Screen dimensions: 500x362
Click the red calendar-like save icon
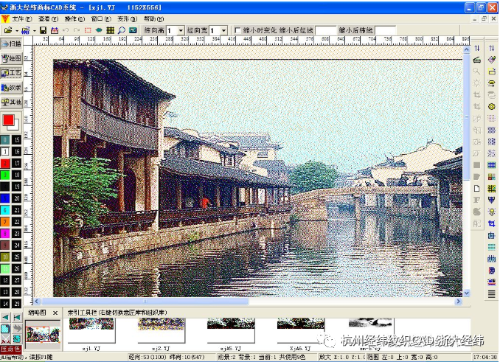coord(54,30)
